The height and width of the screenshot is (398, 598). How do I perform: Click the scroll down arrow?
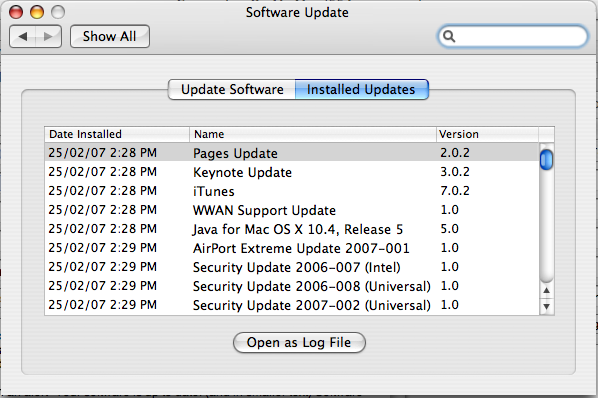pos(547,307)
